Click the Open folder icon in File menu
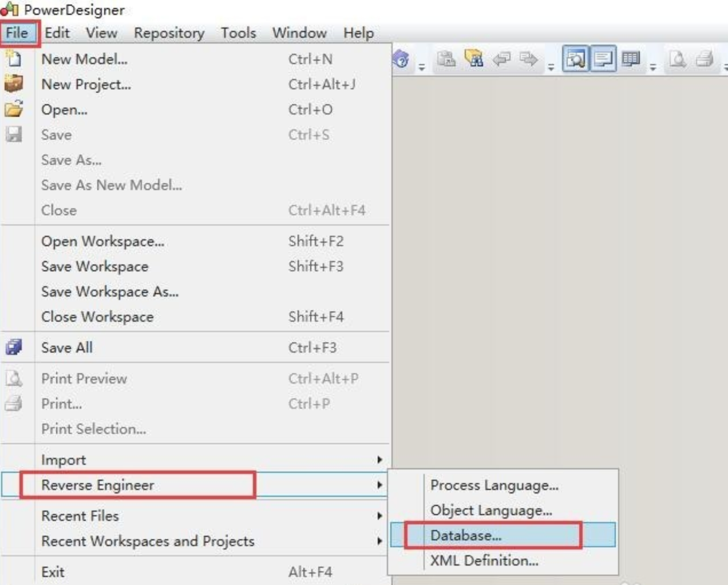 coord(14,109)
